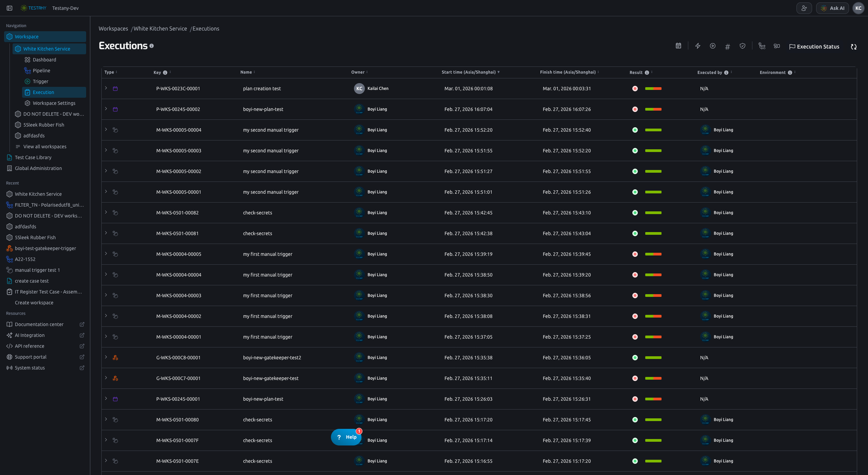
Task: Open the KC user avatar menu
Action: [x=858, y=8]
